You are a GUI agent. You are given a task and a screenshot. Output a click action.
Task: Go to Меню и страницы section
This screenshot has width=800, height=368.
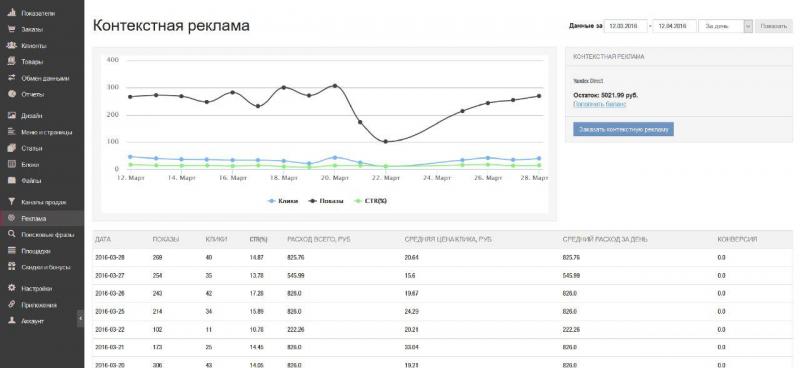click(46, 132)
